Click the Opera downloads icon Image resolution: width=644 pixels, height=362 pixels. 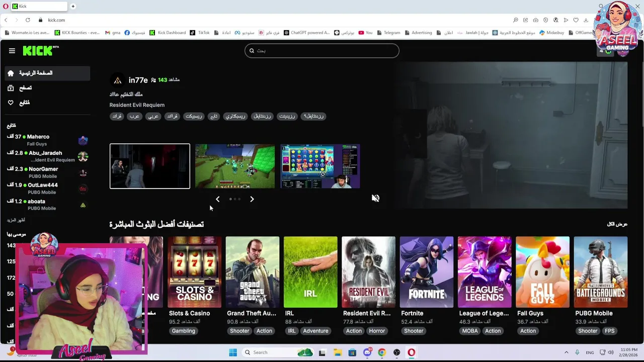click(x=586, y=20)
